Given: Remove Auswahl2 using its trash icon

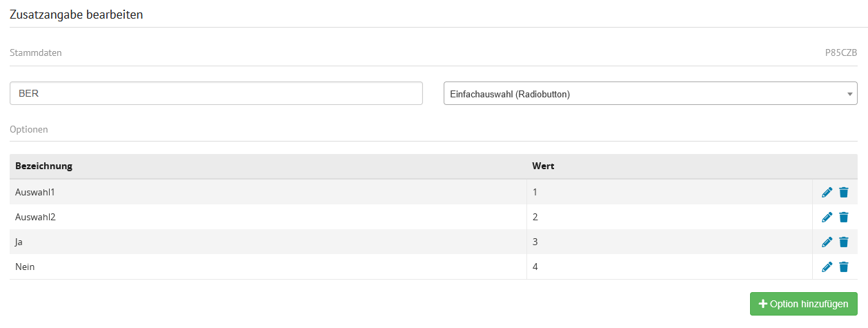Looking at the screenshot, I should click(843, 217).
